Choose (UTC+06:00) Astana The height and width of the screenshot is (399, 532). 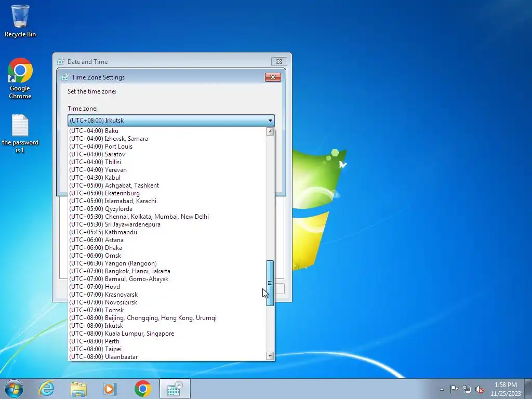[x=167, y=240]
